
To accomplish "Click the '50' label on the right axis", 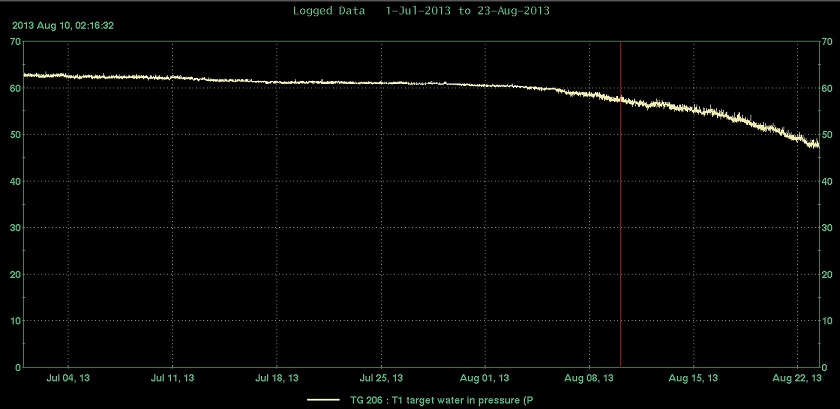I will (827, 135).
